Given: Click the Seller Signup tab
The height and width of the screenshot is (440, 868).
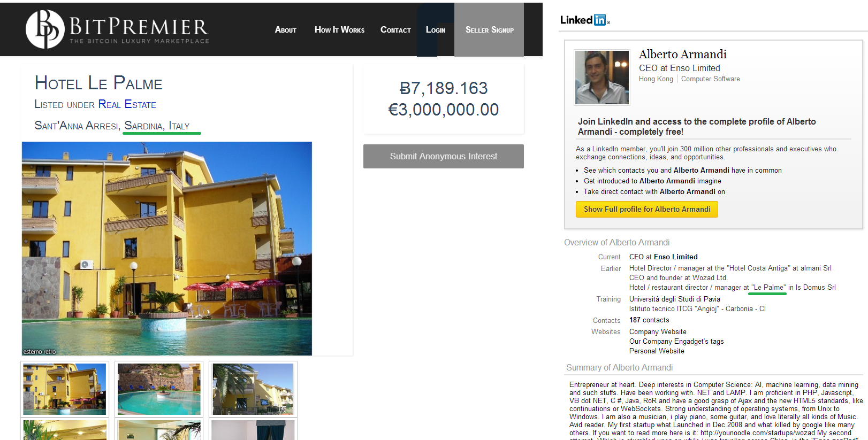Looking at the screenshot, I should click(489, 29).
